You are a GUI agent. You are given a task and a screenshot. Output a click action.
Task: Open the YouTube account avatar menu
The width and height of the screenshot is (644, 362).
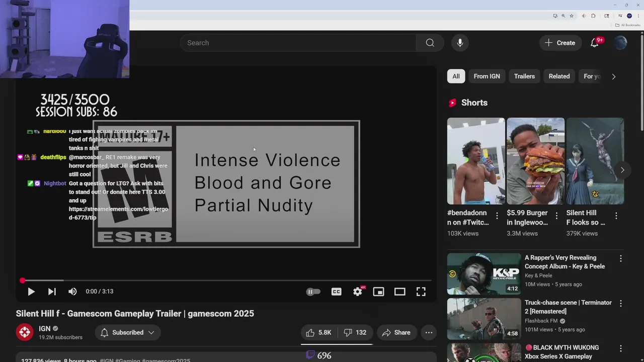[x=620, y=43]
